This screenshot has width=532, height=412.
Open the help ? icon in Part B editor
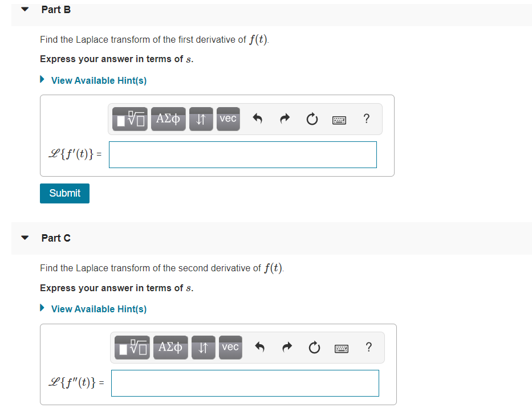point(366,119)
